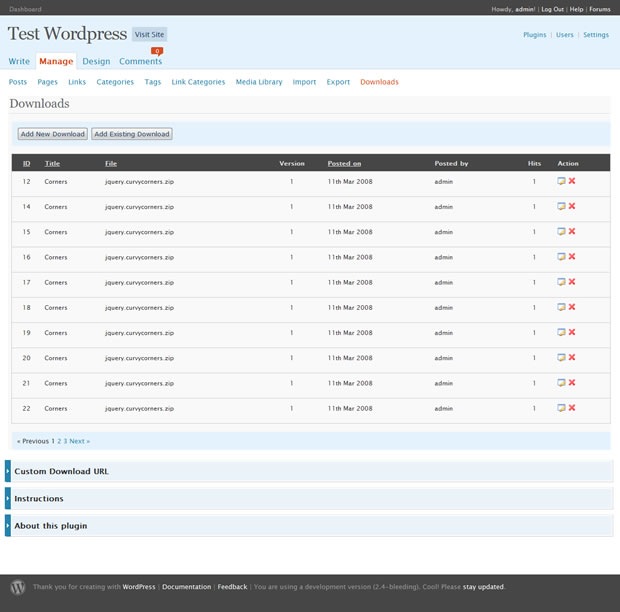620x612 pixels.
Task: Delete download with ID 15
Action: point(572,232)
